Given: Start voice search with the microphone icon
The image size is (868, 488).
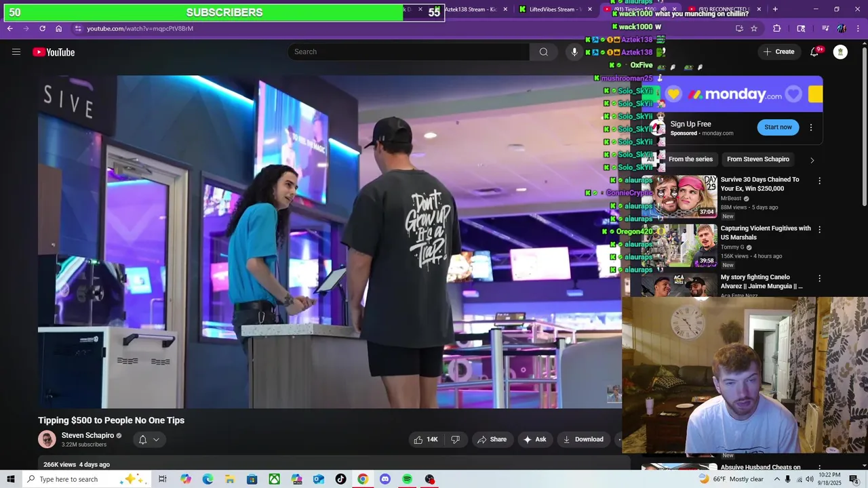Looking at the screenshot, I should tap(574, 52).
